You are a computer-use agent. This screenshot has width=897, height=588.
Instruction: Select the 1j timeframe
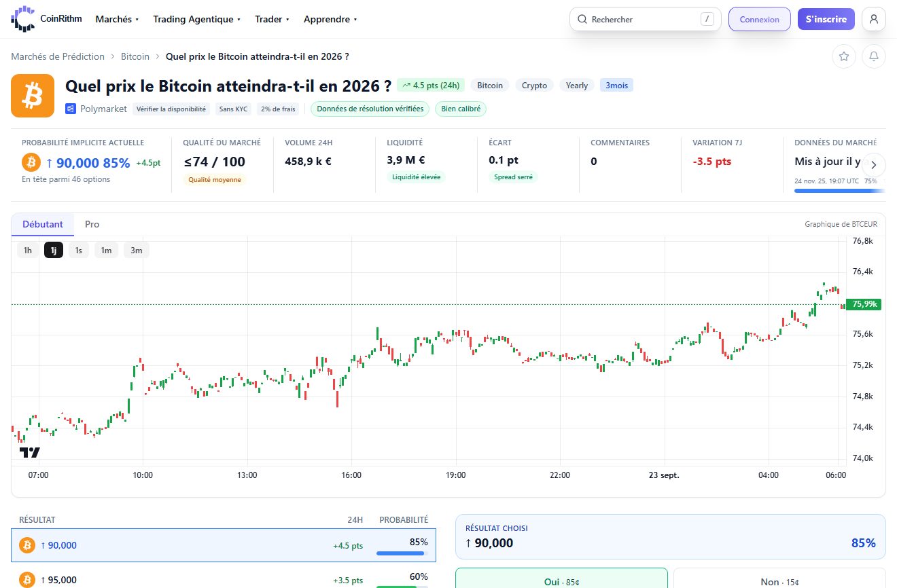54,251
